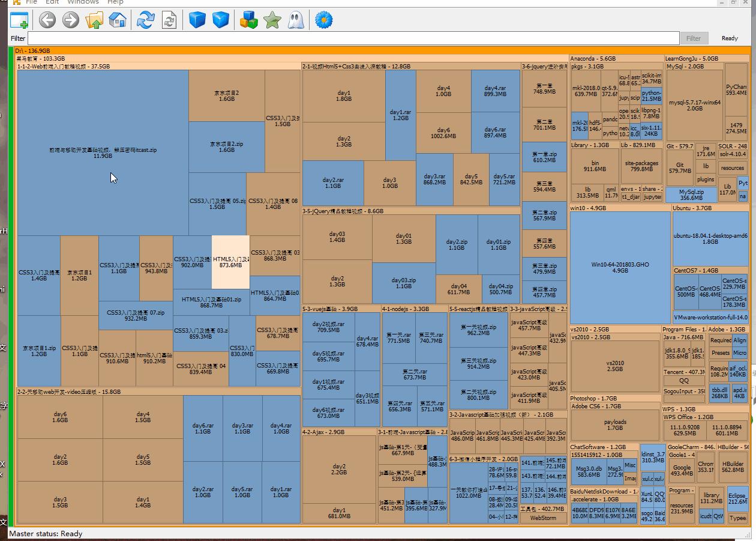Select the PyCharm 593.4MB block

[736, 90]
